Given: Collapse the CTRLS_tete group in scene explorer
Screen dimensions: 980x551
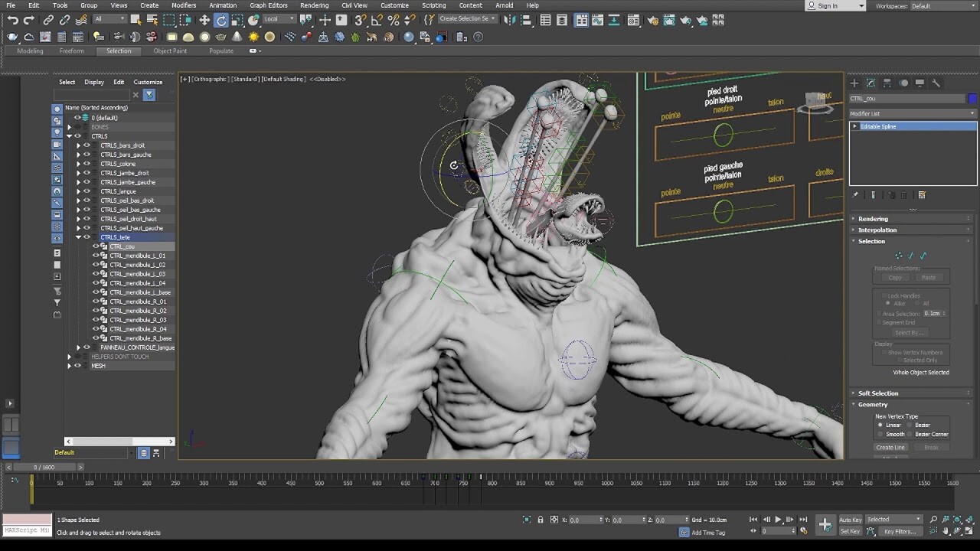Looking at the screenshot, I should tap(77, 236).
